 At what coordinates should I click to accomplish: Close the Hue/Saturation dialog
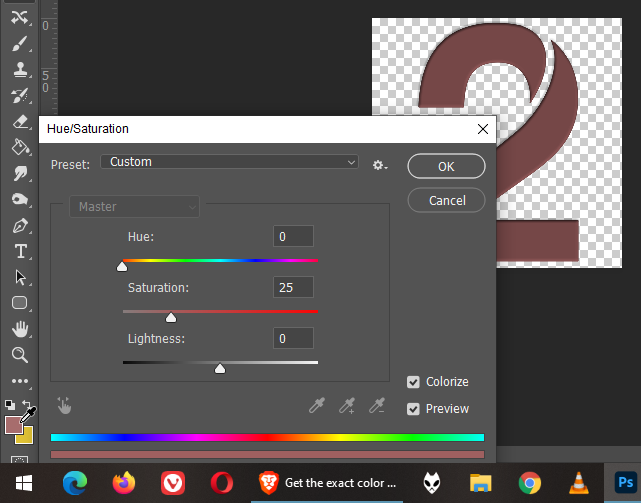483,129
